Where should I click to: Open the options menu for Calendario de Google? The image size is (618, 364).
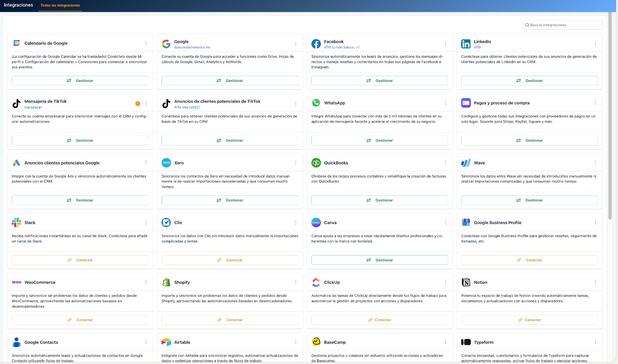[x=146, y=43]
